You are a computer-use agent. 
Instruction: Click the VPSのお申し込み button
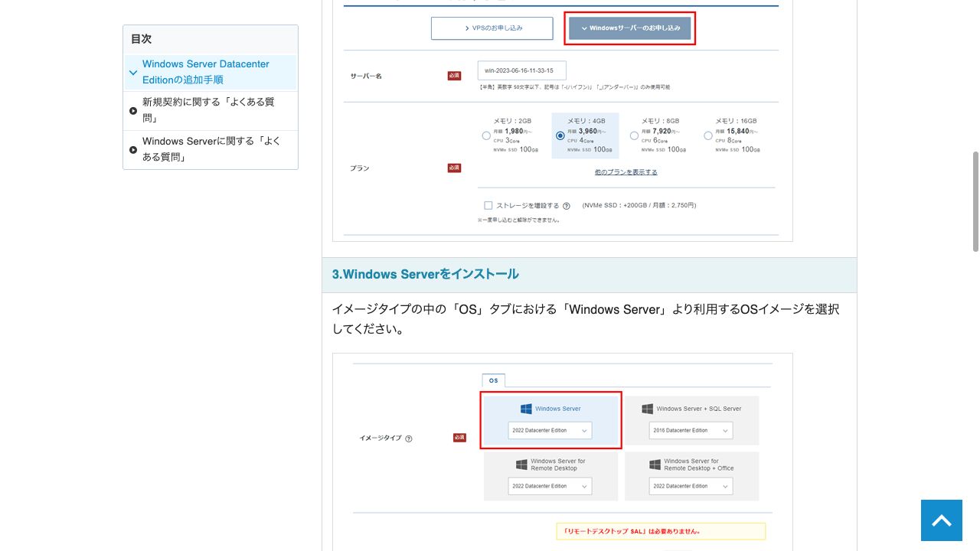pos(492,28)
